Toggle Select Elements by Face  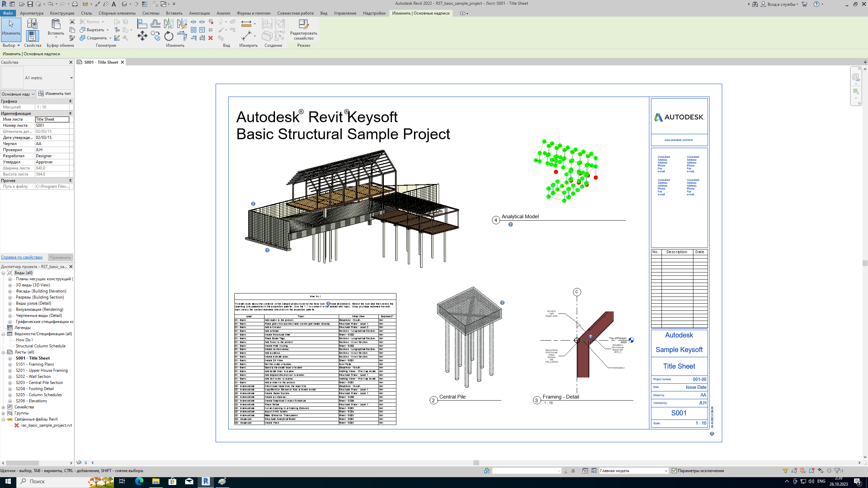point(812,471)
